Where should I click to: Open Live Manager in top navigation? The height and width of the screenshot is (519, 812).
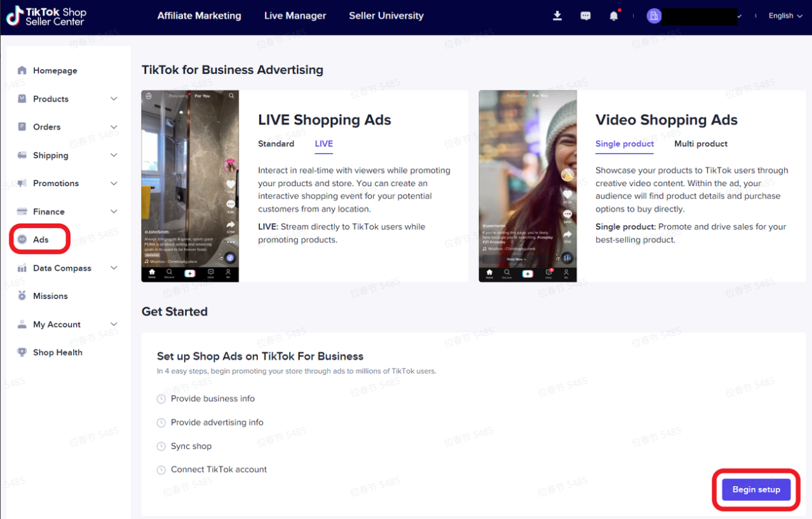[295, 16]
